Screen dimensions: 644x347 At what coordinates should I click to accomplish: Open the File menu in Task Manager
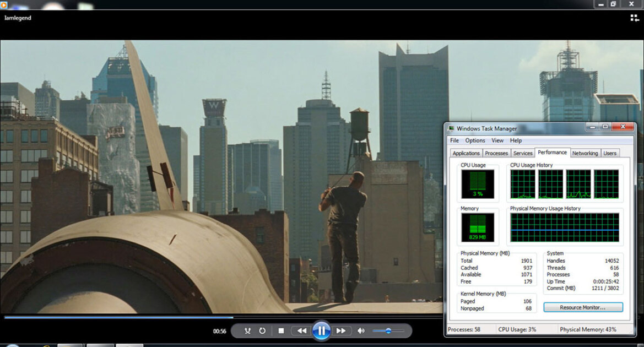[x=454, y=140]
